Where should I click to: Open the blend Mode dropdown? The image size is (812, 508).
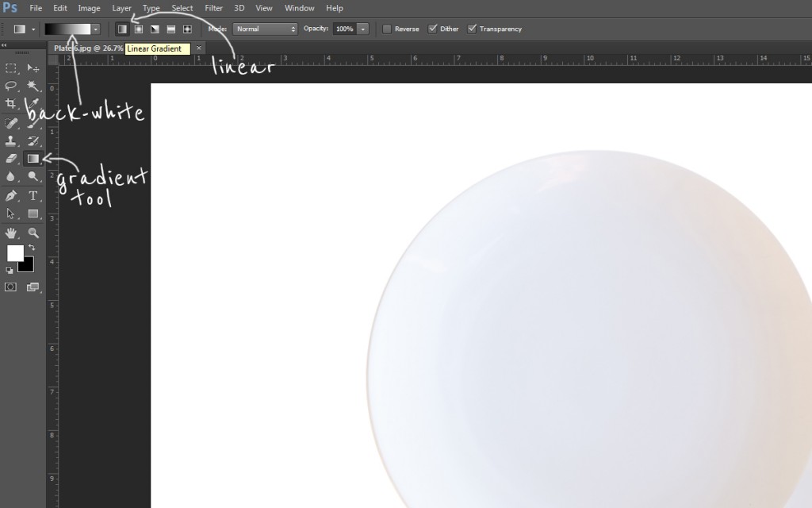tap(264, 29)
